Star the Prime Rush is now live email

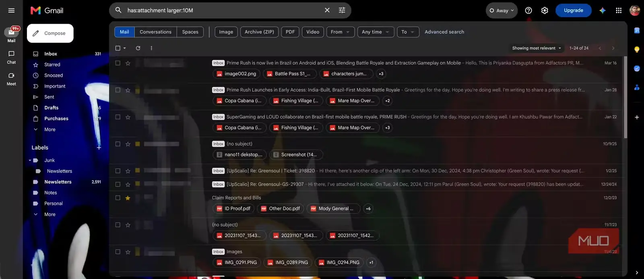[x=128, y=63]
